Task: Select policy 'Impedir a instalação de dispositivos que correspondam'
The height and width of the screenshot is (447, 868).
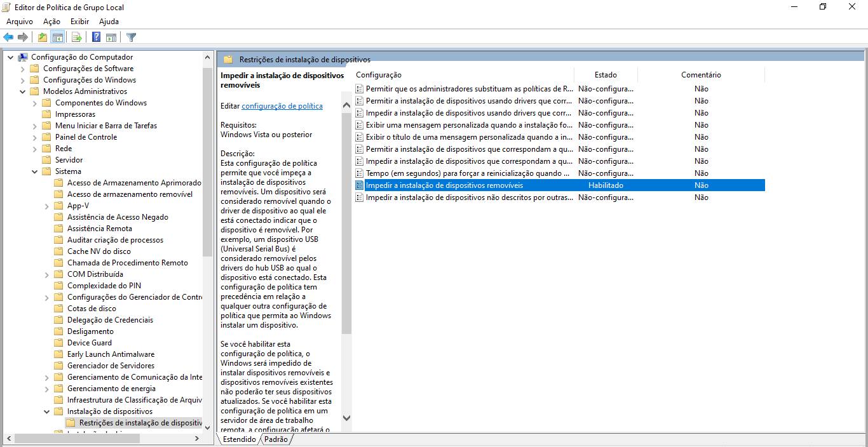Action: 470,161
